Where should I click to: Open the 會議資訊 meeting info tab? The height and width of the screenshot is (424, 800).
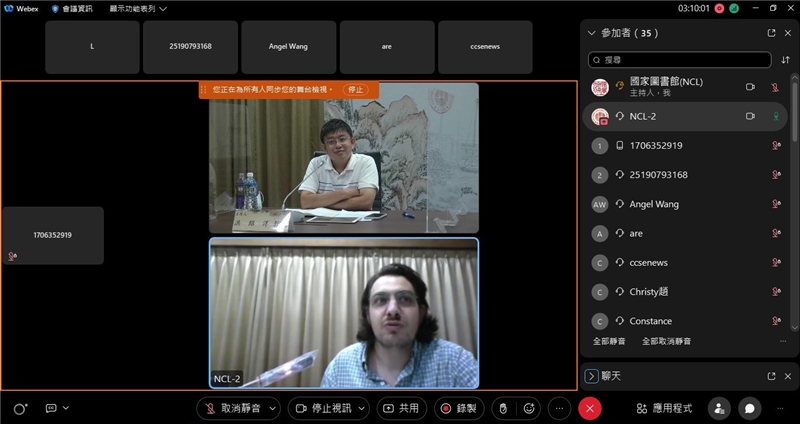73,8
